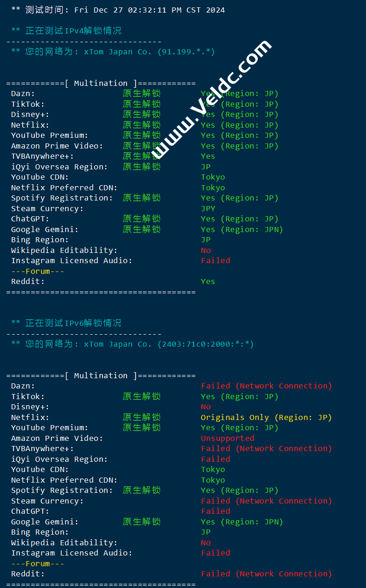
Task: Click Reddit's "Failed (Network Connection)" result
Action: point(266,574)
